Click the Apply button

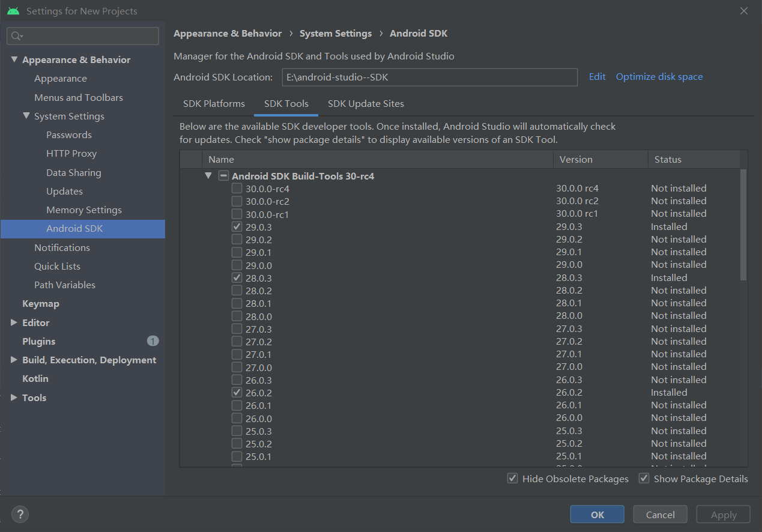click(x=724, y=515)
